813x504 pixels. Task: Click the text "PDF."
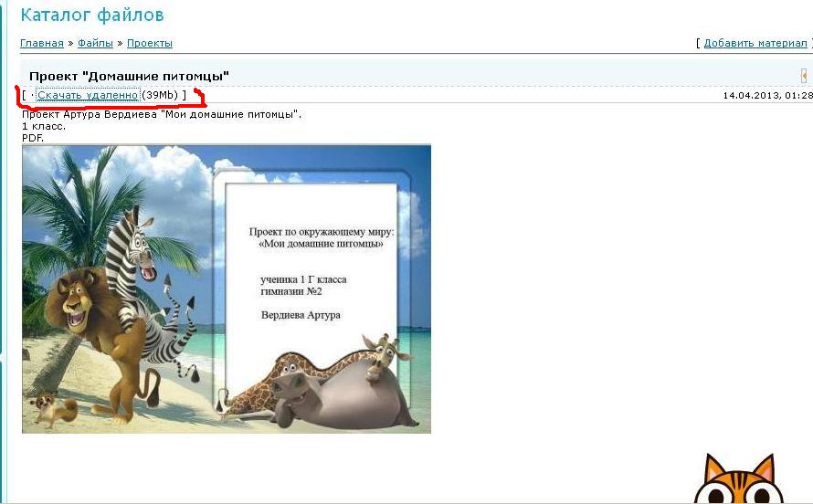click(x=33, y=138)
